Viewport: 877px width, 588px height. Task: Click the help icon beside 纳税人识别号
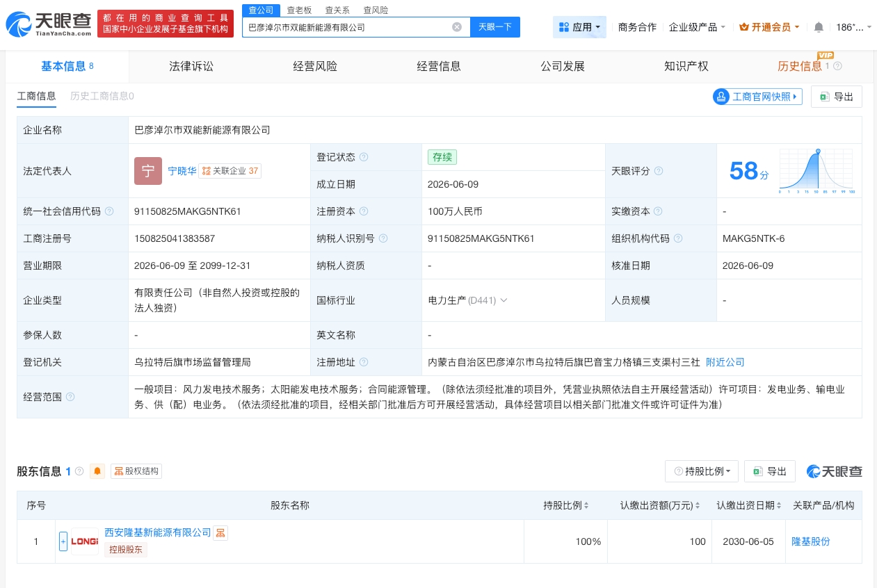click(383, 238)
